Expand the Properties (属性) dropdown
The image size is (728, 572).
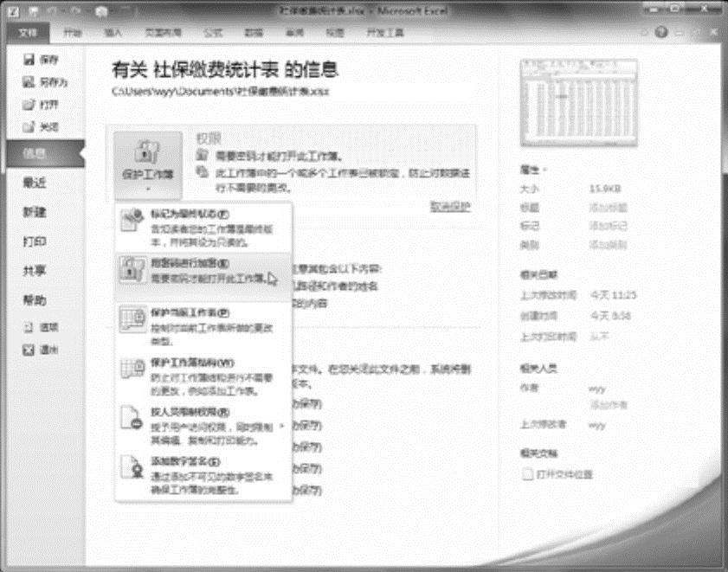[533, 170]
